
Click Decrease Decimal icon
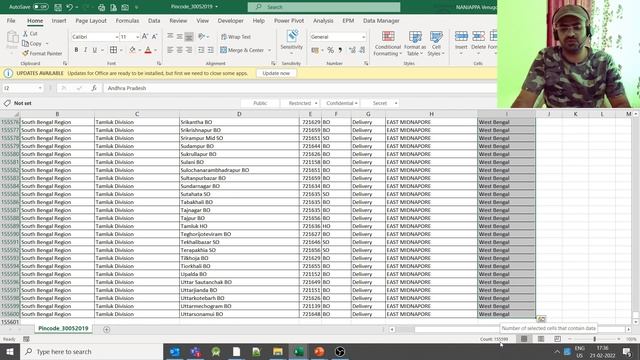point(362,50)
